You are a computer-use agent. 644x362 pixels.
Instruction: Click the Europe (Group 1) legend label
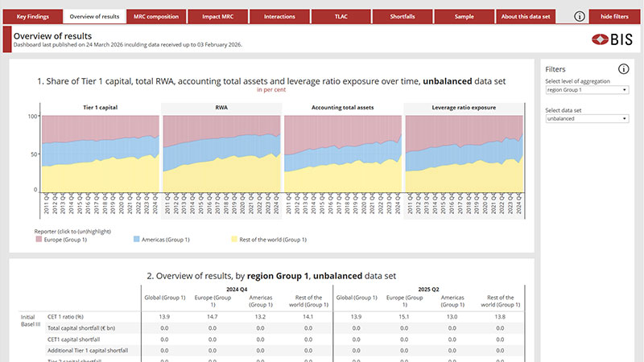coord(65,240)
